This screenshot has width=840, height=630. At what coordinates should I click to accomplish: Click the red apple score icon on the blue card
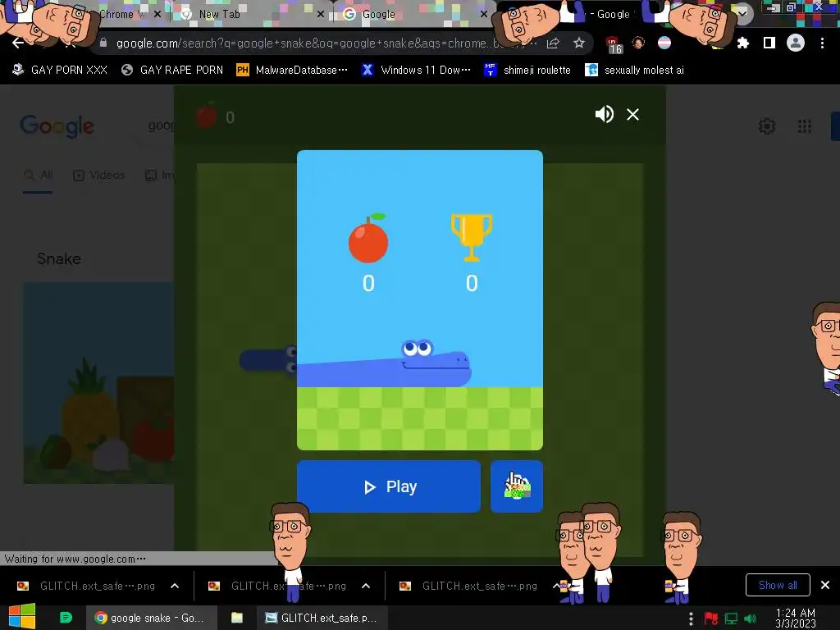pos(368,239)
